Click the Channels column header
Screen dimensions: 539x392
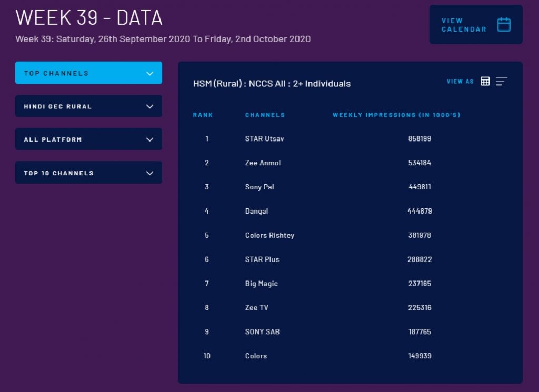(x=265, y=115)
